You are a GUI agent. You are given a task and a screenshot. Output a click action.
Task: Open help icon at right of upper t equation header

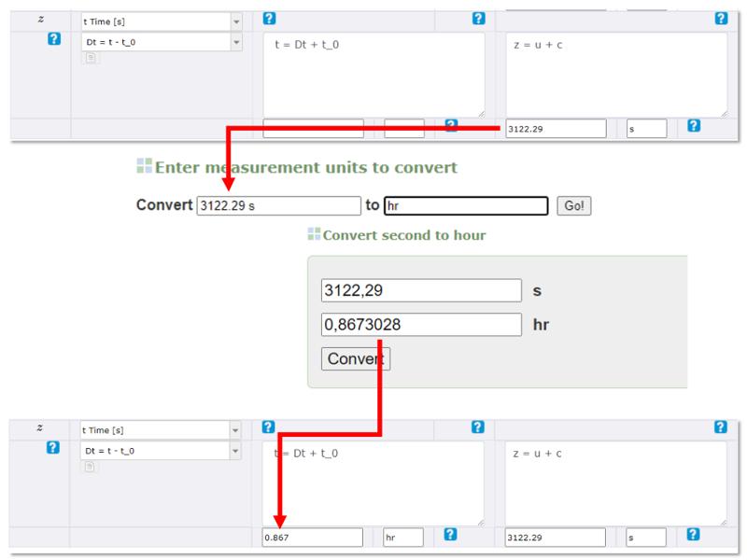click(478, 19)
